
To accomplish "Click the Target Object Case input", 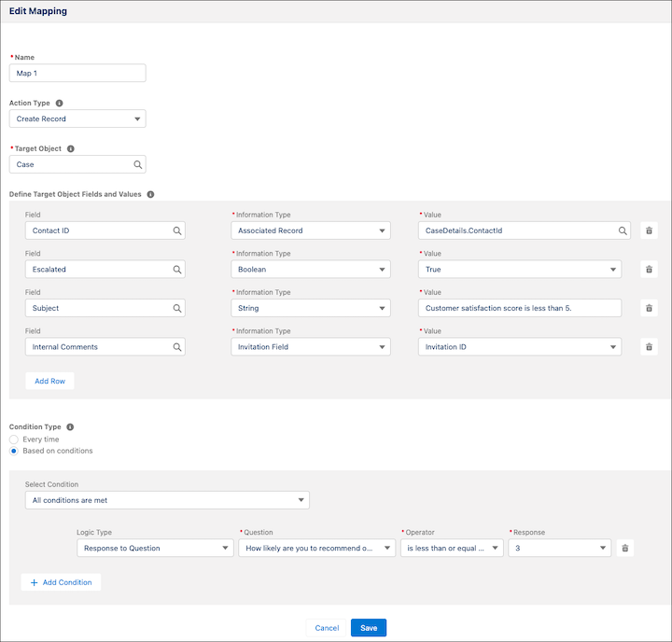I will (x=77, y=164).
